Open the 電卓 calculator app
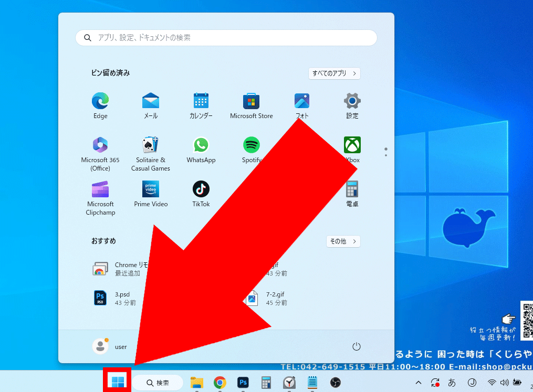 click(x=352, y=194)
